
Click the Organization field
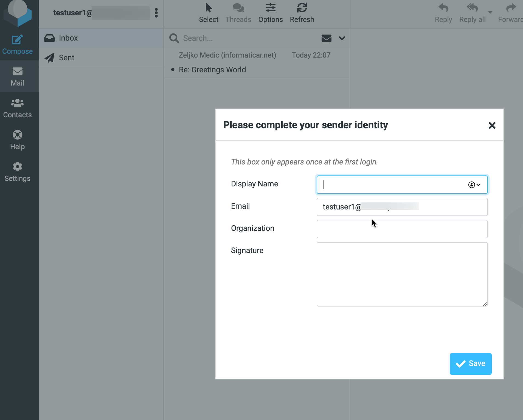(402, 229)
